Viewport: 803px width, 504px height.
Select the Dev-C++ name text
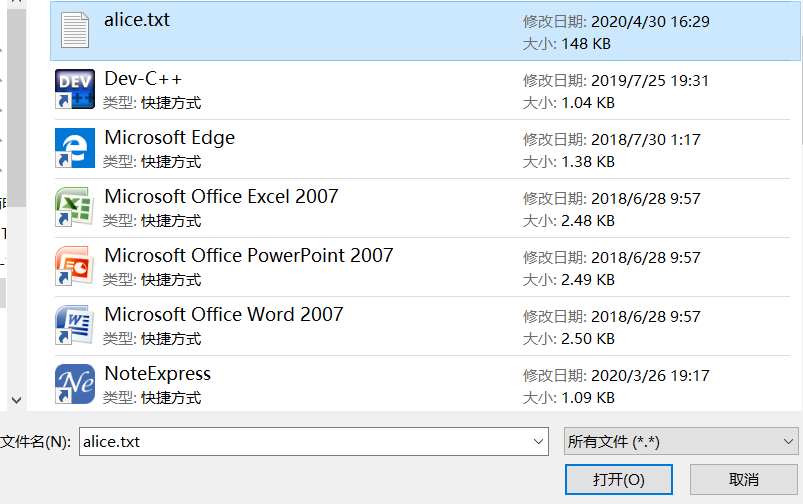(x=143, y=78)
